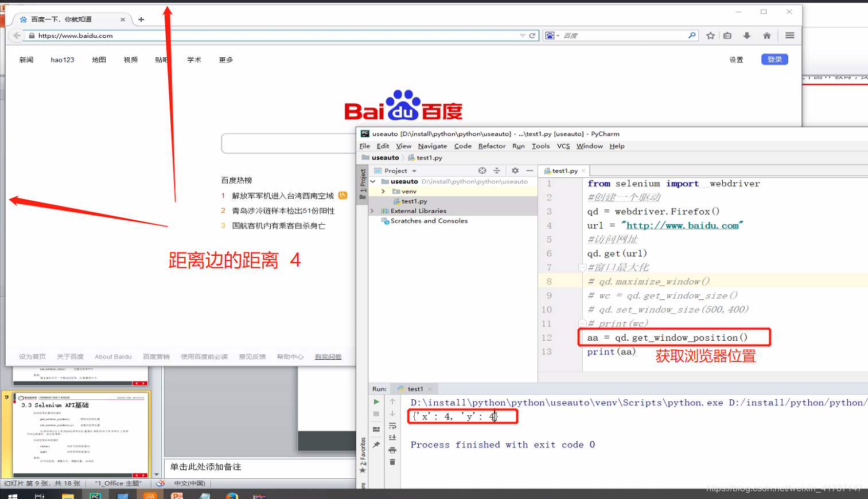Open the Firefox bookmarks list icon
Viewport: 868px width, 499px height.
tap(727, 36)
